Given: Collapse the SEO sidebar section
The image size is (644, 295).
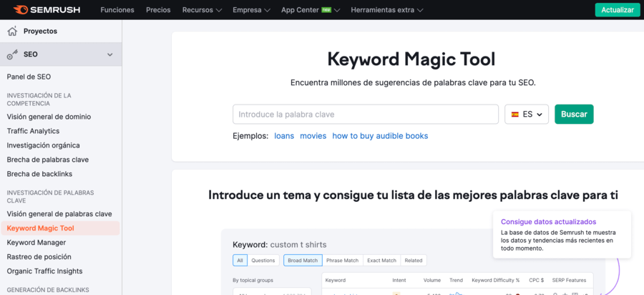Looking at the screenshot, I should 109,54.
